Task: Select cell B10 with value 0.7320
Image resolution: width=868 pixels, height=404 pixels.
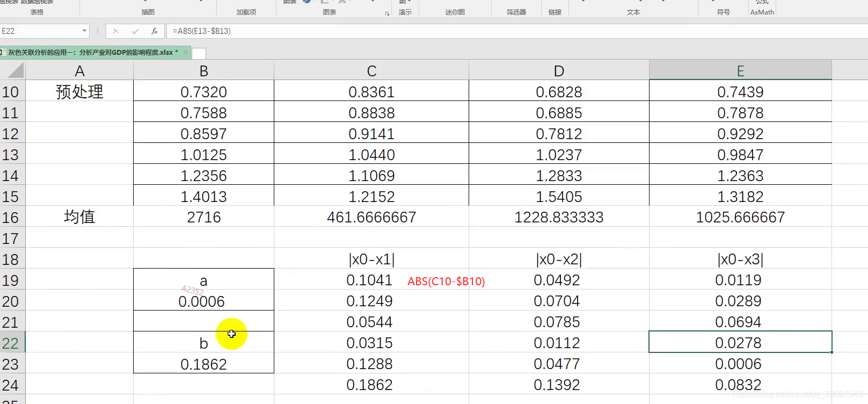Action: pos(203,92)
